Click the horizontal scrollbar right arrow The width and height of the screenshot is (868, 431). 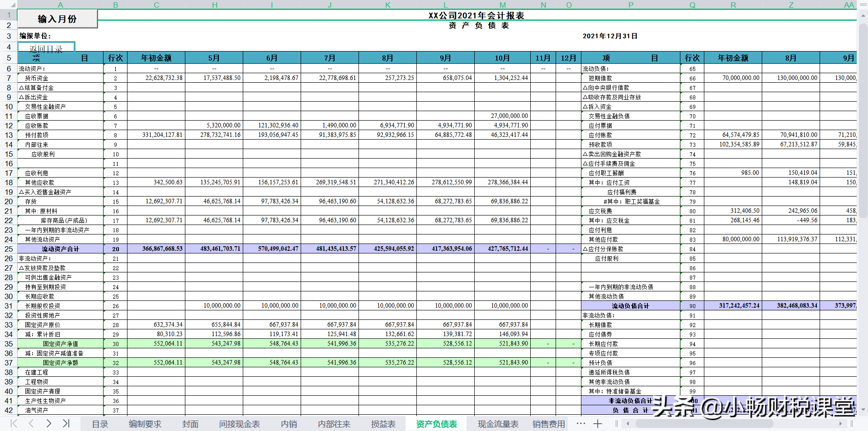coord(840,424)
